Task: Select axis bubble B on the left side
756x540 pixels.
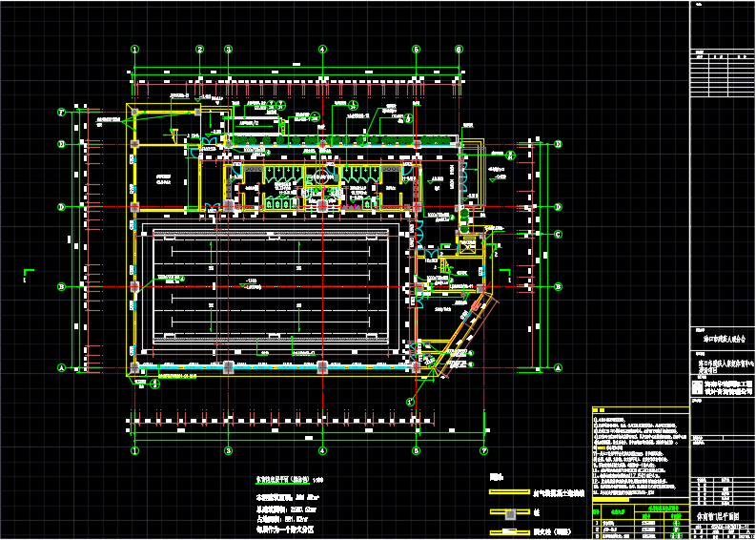Action: (61, 287)
